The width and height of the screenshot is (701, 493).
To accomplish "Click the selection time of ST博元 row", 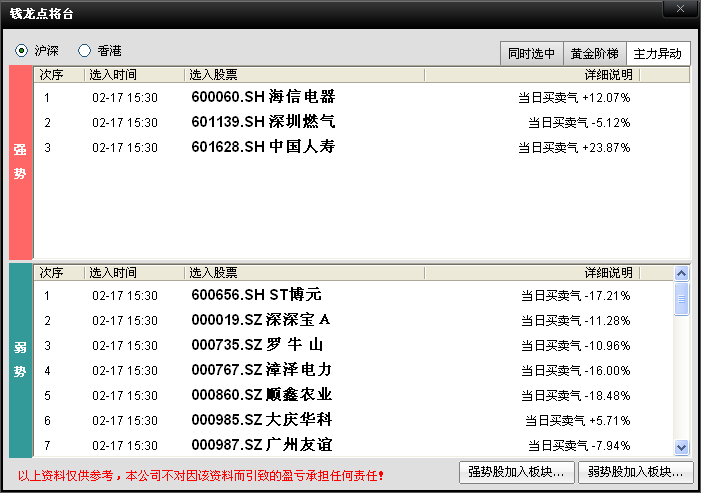I will pos(125,295).
